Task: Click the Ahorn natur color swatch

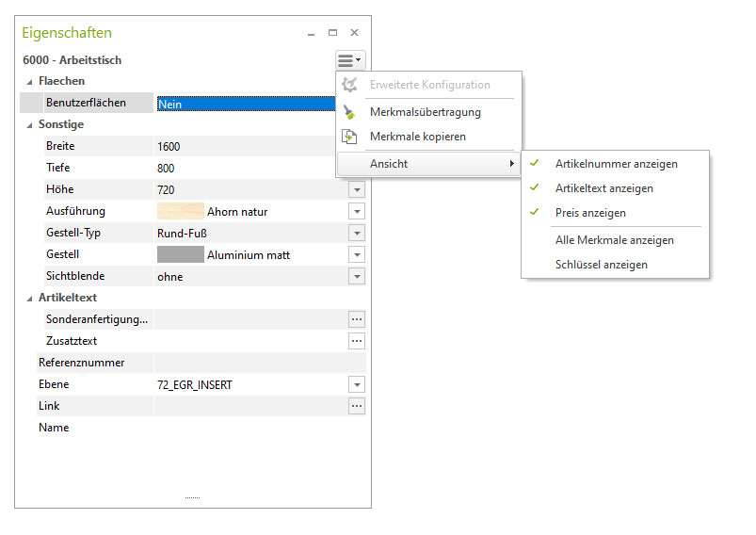Action: coord(180,212)
